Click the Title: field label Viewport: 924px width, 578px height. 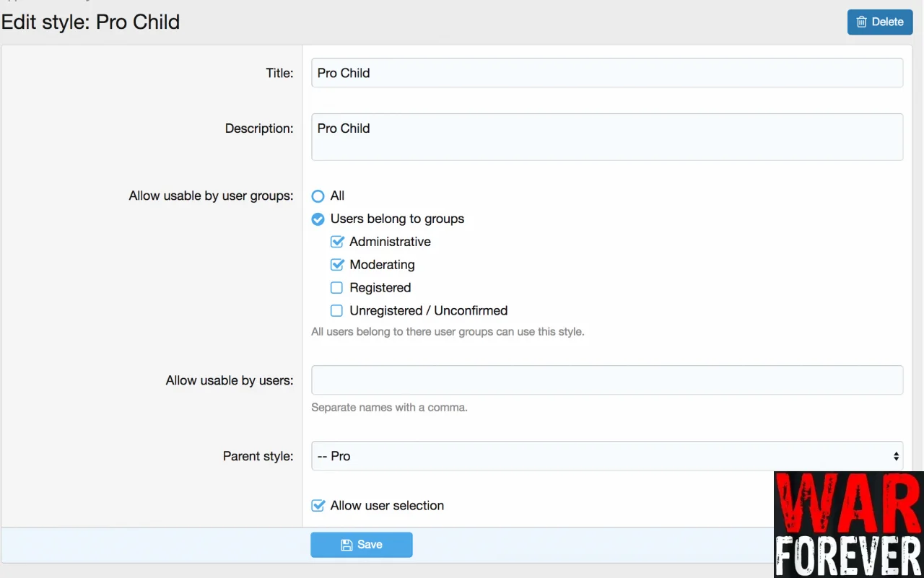pos(279,73)
